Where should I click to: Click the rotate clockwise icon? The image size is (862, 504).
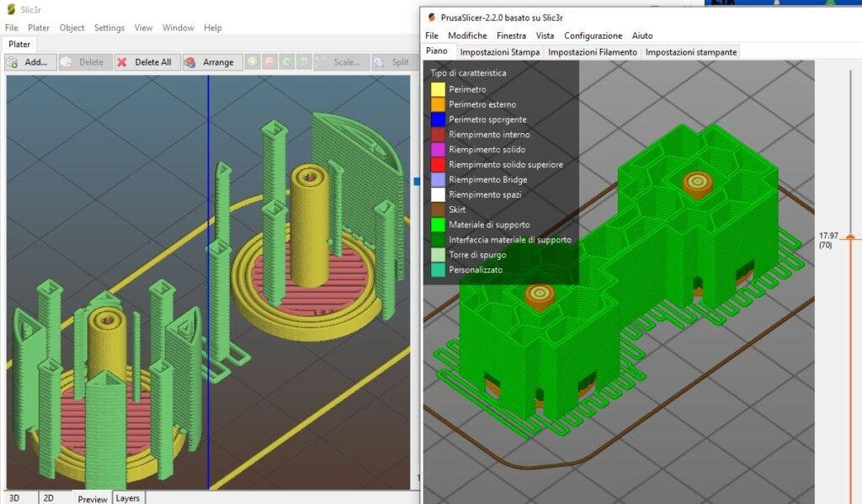pos(302,61)
